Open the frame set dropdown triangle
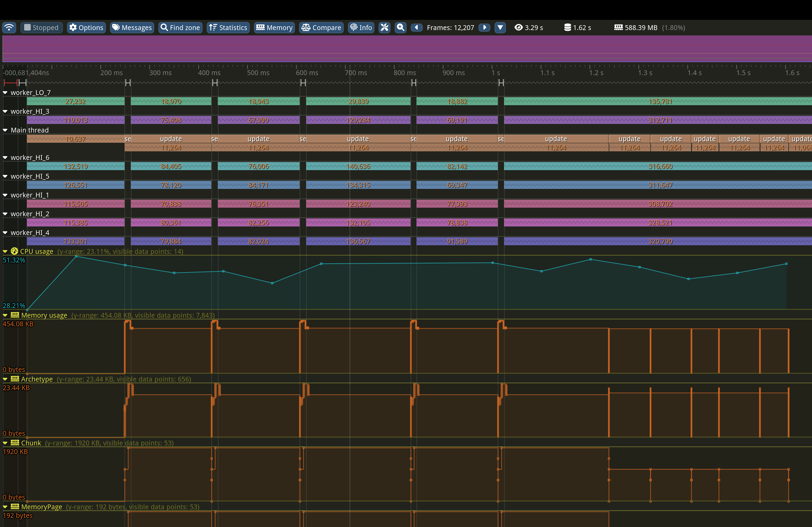This screenshot has height=527, width=812. pyautogui.click(x=500, y=28)
